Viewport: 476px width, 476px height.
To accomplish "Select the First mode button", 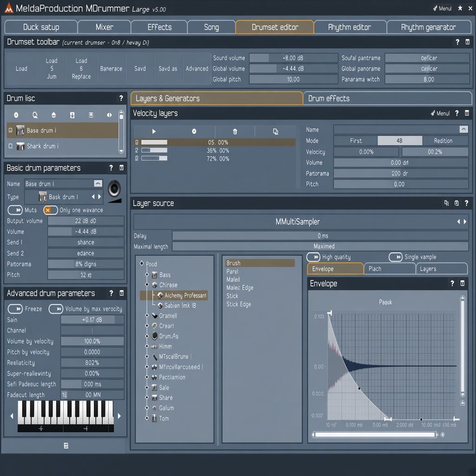I will [x=356, y=140].
